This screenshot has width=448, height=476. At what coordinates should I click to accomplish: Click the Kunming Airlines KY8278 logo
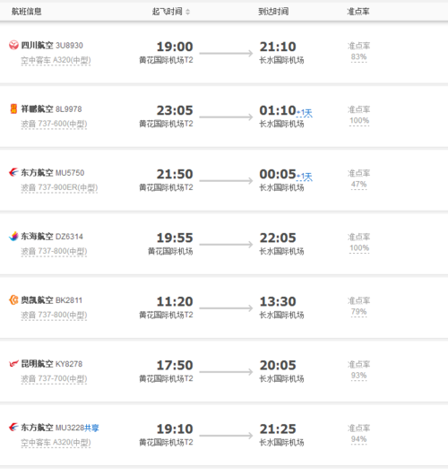click(13, 364)
